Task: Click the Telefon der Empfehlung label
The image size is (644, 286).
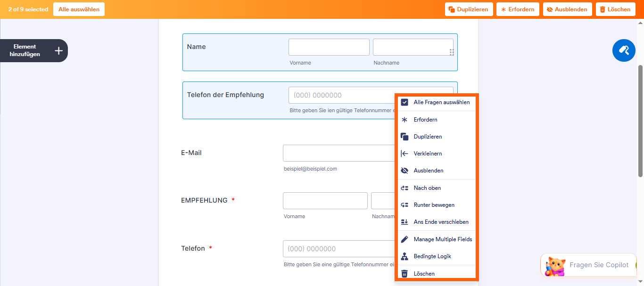Action: (x=225, y=95)
